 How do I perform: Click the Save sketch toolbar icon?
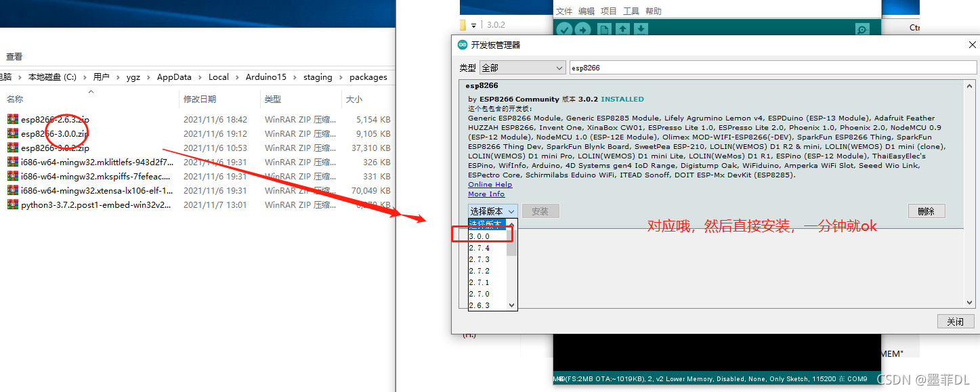point(640,29)
